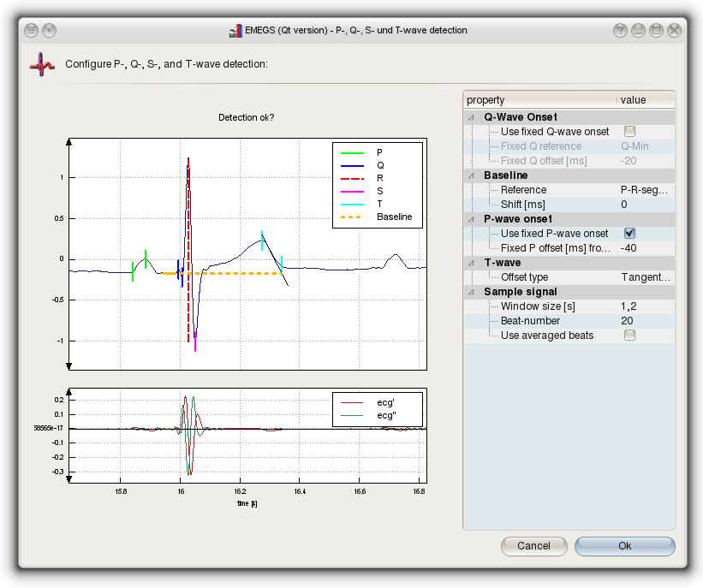The width and height of the screenshot is (703, 588).
Task: Uncheck Use fixed P-wave onset
Action: [629, 234]
